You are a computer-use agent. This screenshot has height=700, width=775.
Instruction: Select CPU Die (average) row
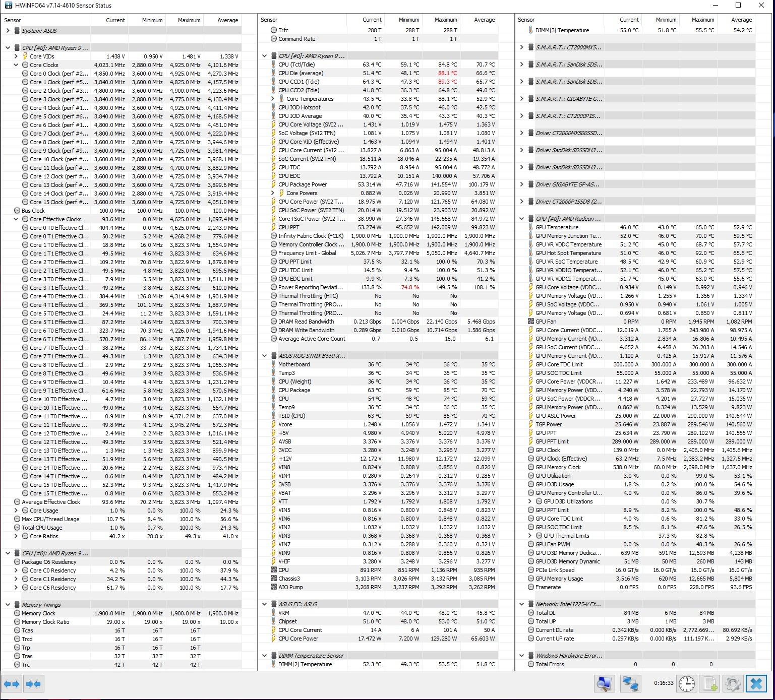click(378, 73)
